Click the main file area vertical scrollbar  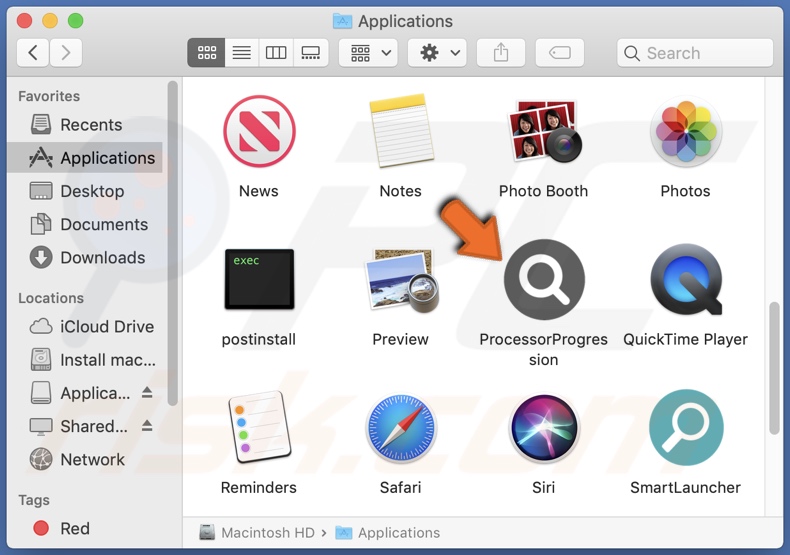pos(774,368)
